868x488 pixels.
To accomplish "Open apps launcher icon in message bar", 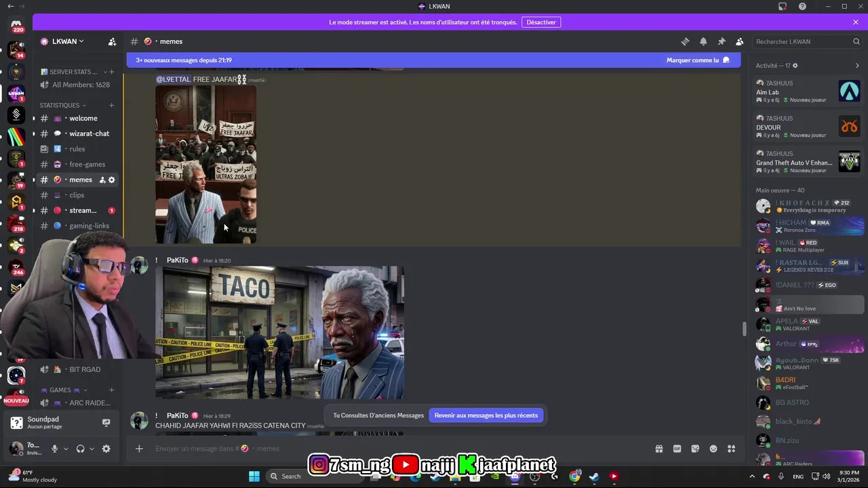I will [x=731, y=449].
